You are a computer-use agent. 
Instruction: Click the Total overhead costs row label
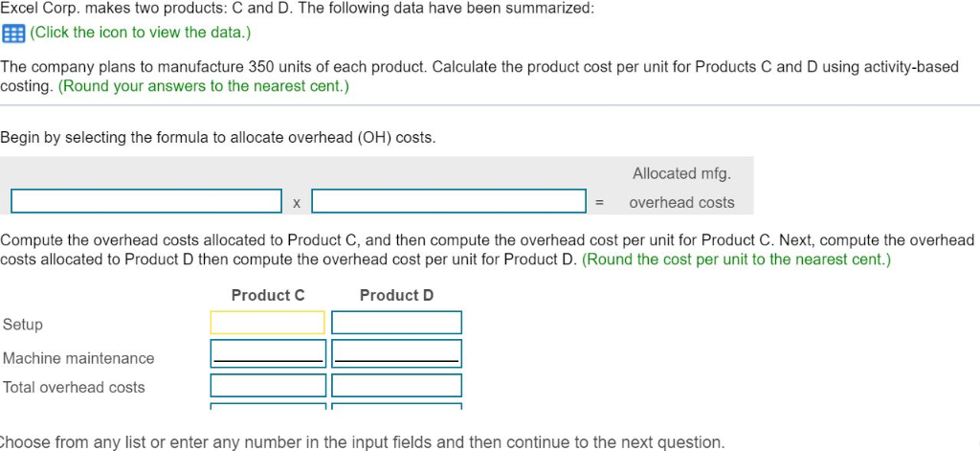click(74, 387)
